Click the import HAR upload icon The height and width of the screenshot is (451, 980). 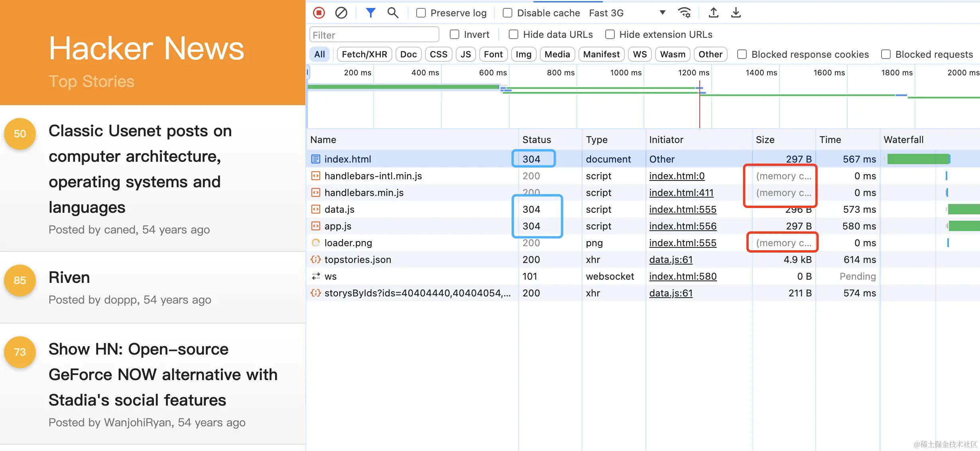pos(713,13)
